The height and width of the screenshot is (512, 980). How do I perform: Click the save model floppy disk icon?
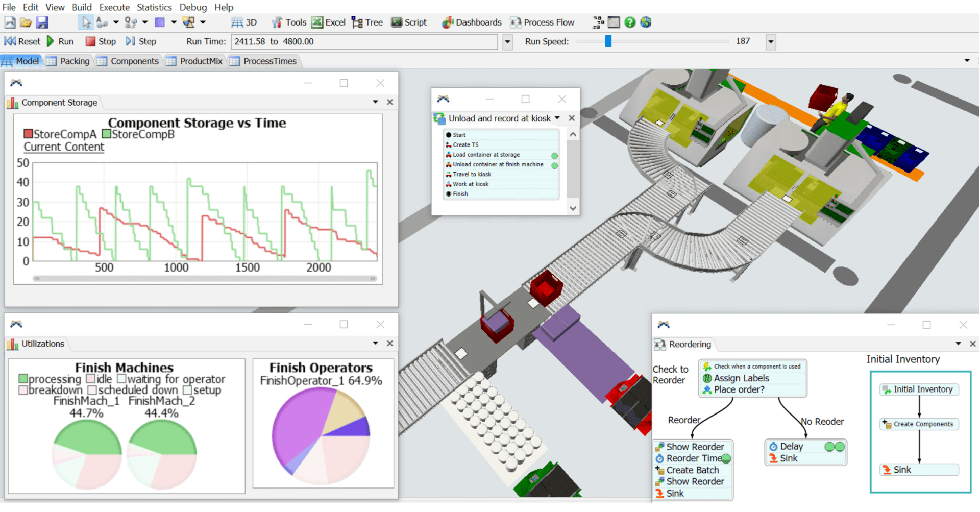click(x=42, y=22)
